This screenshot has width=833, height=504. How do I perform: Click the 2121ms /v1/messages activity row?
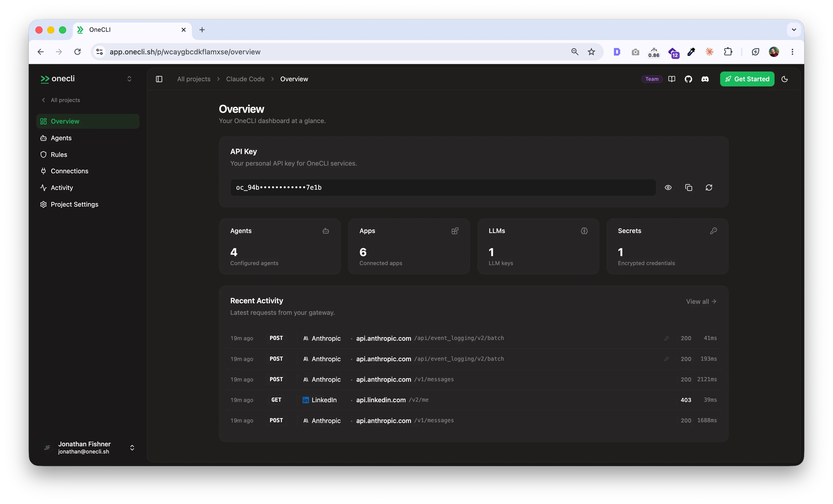[473, 379]
